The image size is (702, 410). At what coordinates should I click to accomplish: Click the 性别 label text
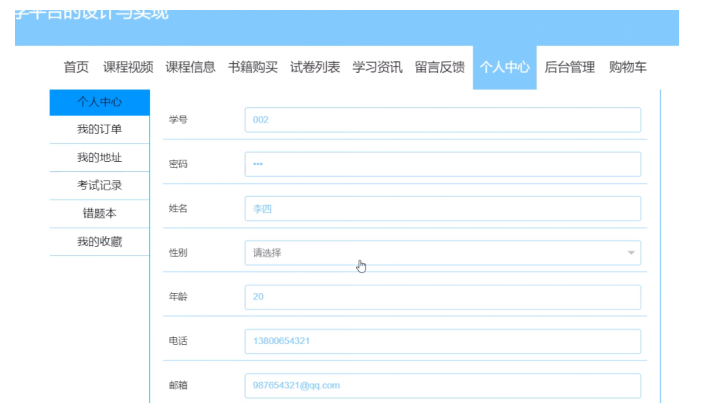(178, 252)
